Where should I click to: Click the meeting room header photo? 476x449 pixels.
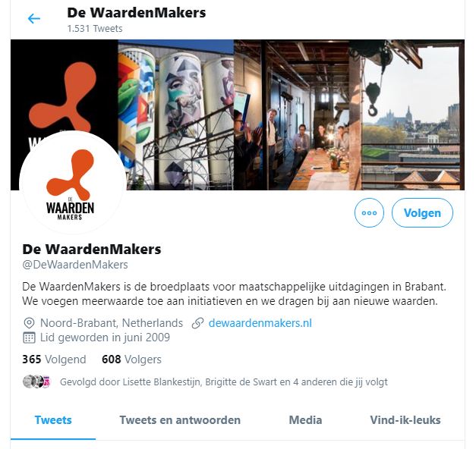[x=292, y=115]
